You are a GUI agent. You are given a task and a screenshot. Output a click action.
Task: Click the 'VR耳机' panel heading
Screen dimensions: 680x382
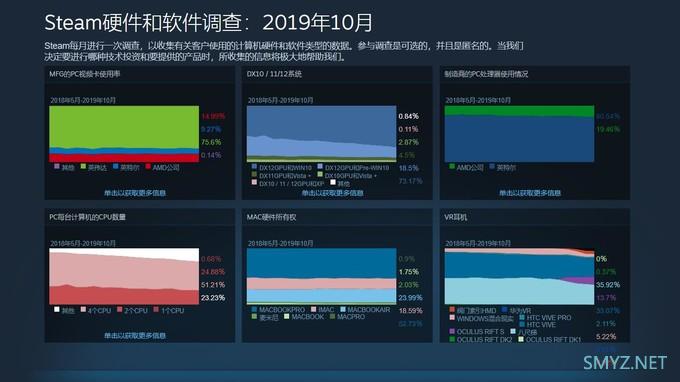[x=456, y=217]
